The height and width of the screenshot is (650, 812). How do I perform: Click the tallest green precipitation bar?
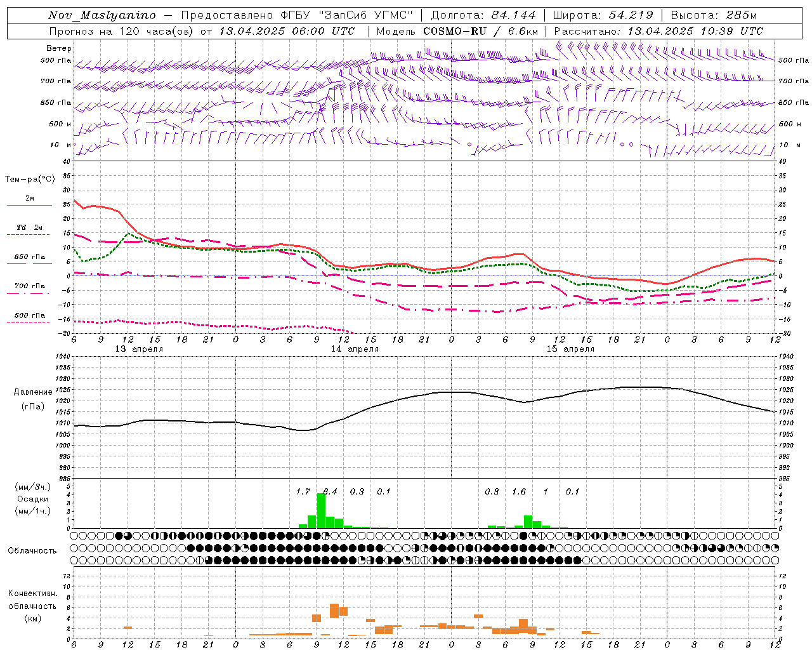[x=321, y=510]
